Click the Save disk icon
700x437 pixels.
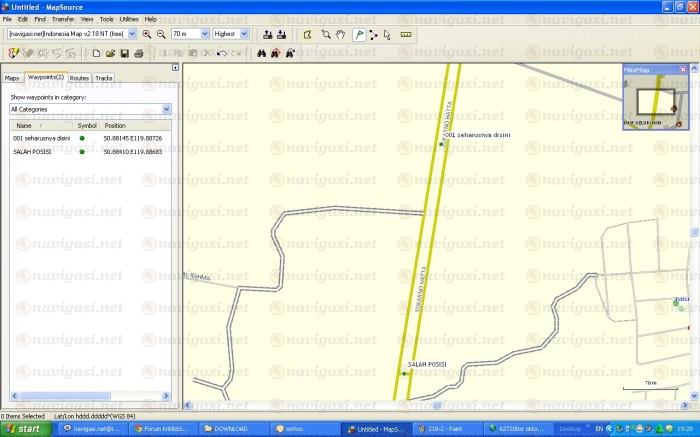tap(124, 52)
